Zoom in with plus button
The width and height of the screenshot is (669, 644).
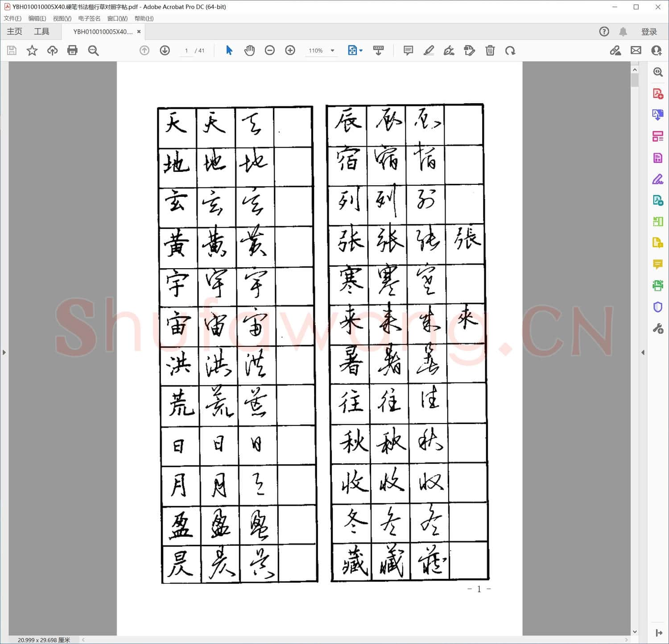tap(290, 50)
